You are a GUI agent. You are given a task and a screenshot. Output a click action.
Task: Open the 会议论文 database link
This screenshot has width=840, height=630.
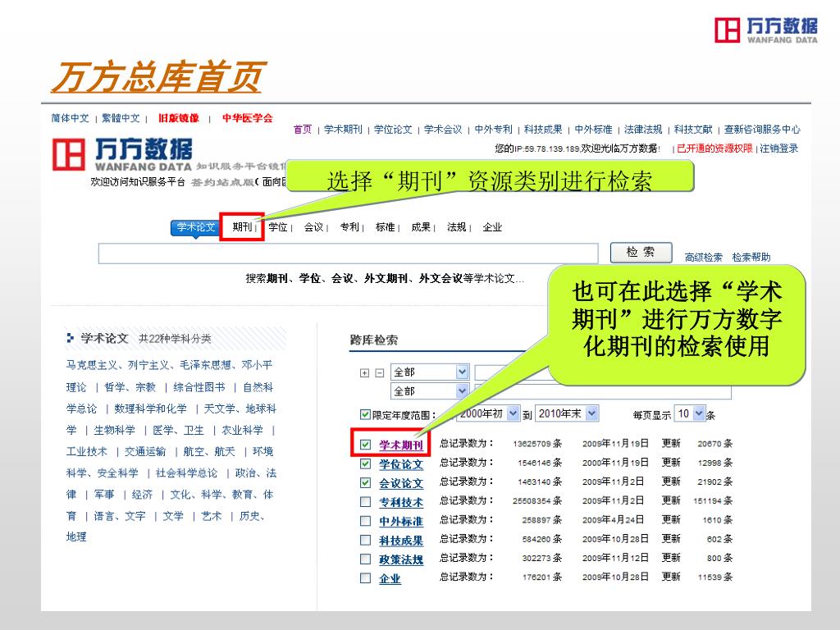point(400,483)
